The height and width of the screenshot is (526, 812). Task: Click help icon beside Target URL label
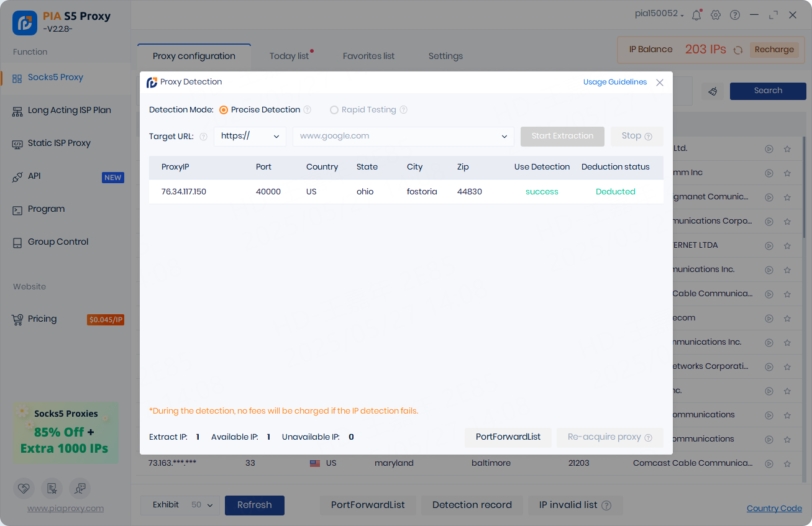[203, 137]
